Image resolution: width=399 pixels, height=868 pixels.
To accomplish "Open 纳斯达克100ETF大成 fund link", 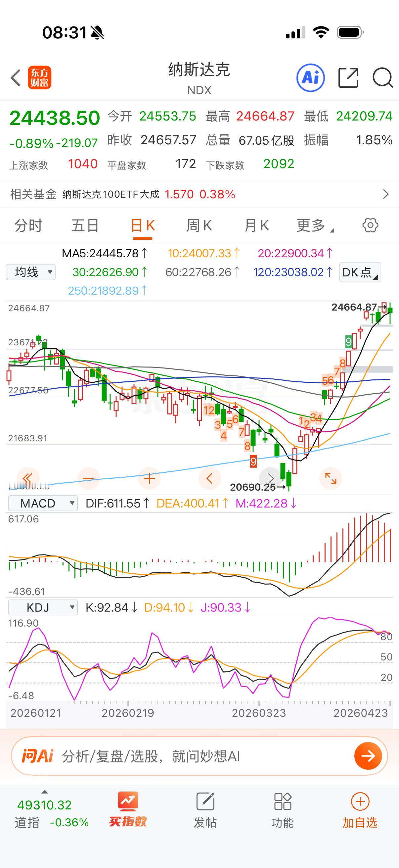I will click(x=111, y=194).
